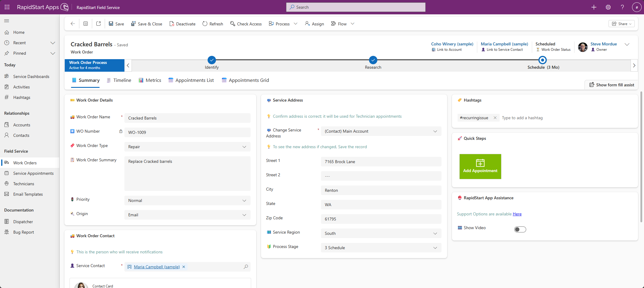Click Check Access
Image resolution: width=644 pixels, height=288 pixels.
[x=246, y=24]
